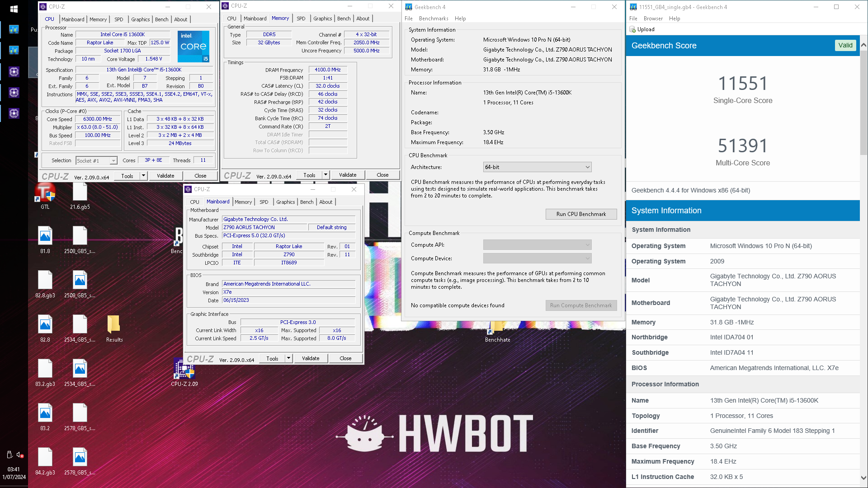Click the Run CPU Benchmark button
Viewport: 868px width, 488px height.
tap(581, 214)
